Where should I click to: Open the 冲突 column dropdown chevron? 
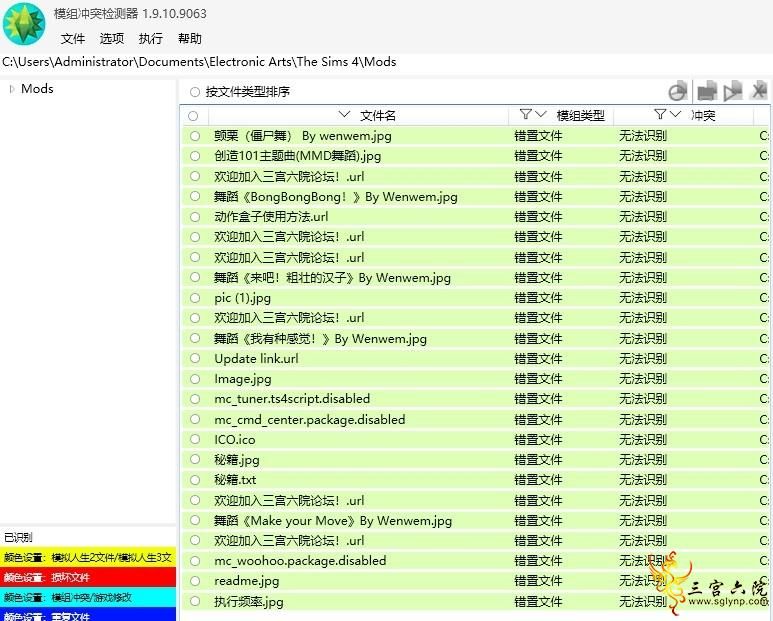675,114
